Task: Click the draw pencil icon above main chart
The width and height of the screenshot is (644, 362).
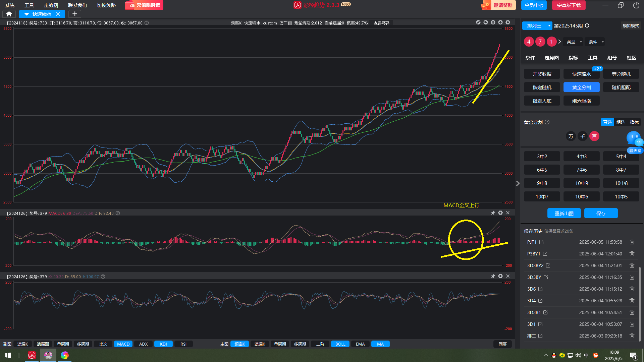Action: (x=478, y=22)
